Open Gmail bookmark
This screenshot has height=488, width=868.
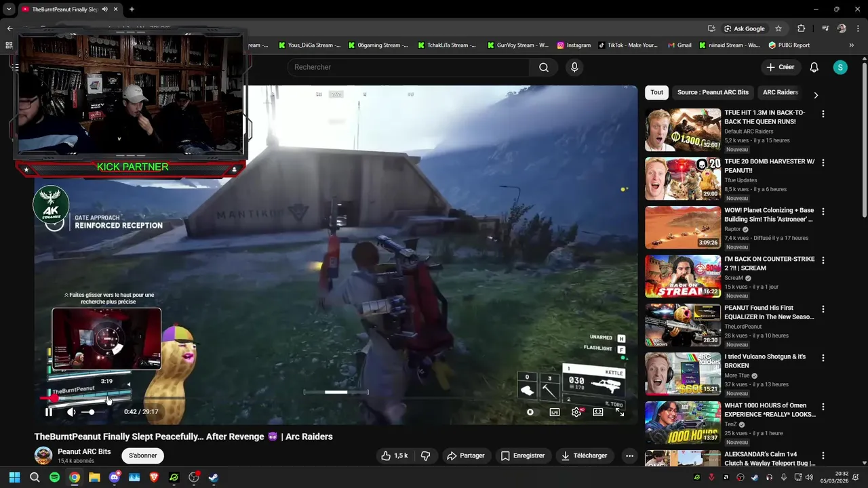tap(679, 45)
